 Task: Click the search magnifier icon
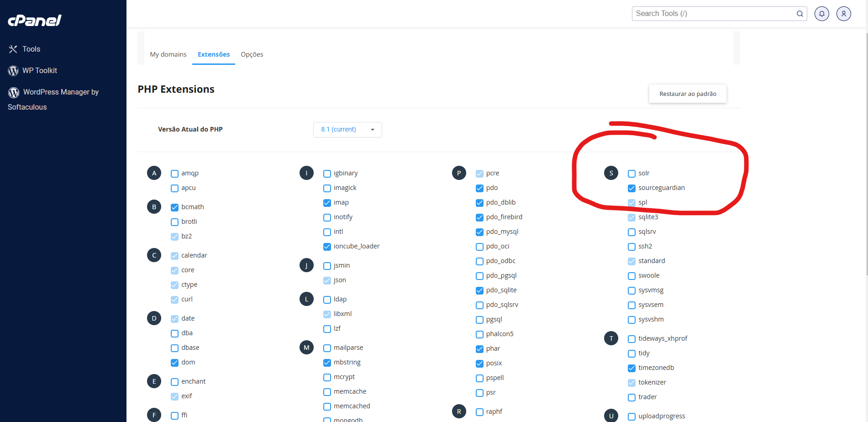(800, 14)
